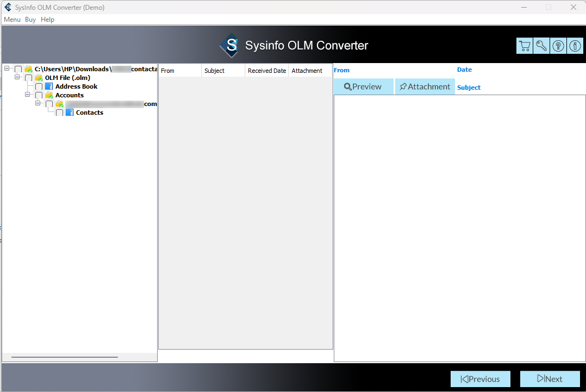The width and height of the screenshot is (586, 392).
Task: Select the Contacts tree item
Action: [x=90, y=113]
